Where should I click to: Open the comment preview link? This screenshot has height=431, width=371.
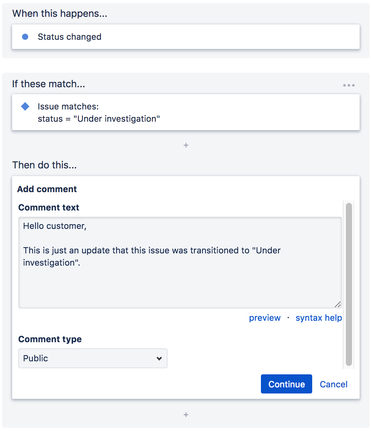coord(265,318)
